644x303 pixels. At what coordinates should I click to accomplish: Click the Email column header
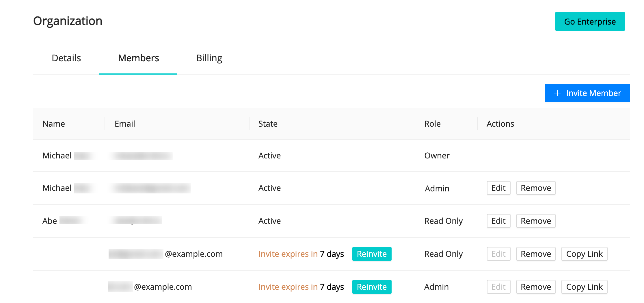click(x=124, y=124)
